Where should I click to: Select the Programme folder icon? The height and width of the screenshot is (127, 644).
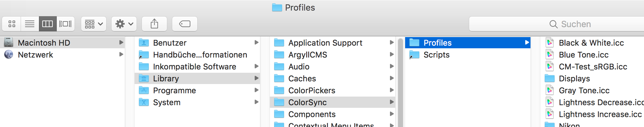(x=144, y=90)
